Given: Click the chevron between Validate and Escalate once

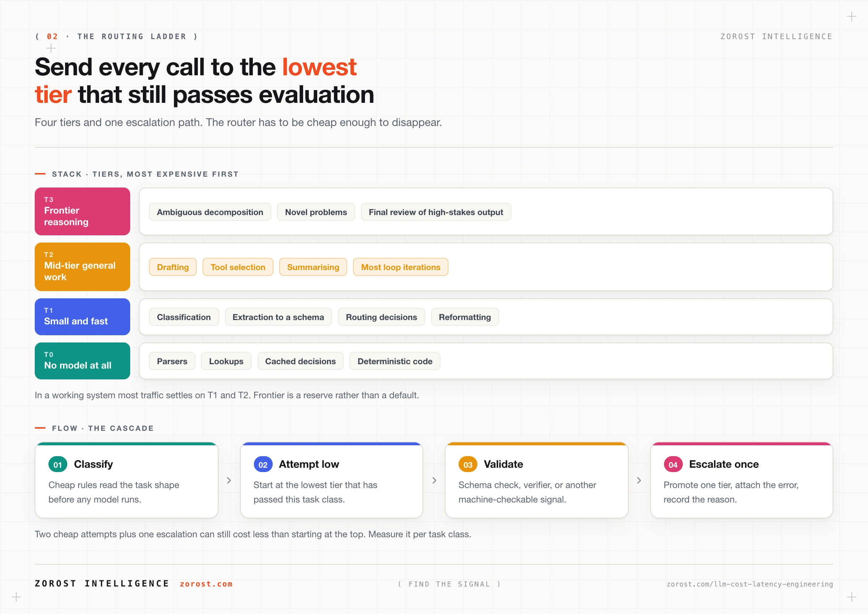Looking at the screenshot, I should pos(639,480).
